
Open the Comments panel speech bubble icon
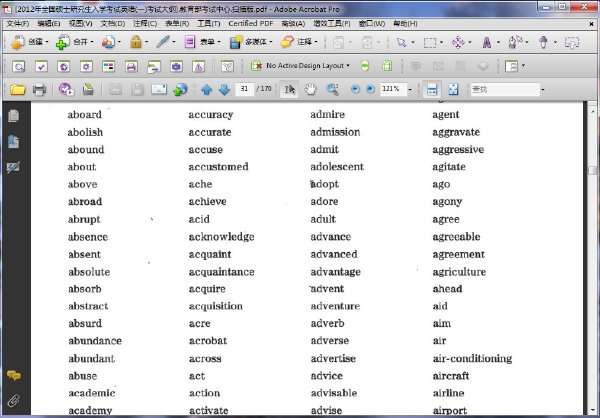[14, 376]
